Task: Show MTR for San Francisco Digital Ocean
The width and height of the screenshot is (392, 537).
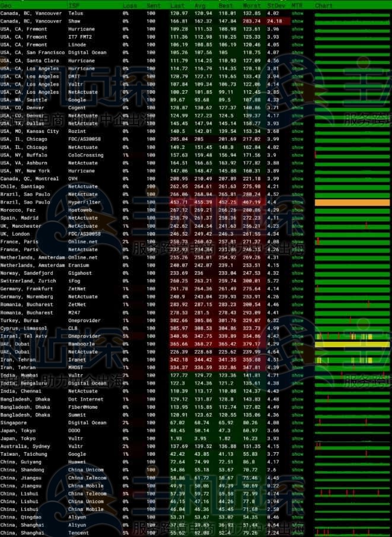Action: pos(297,52)
